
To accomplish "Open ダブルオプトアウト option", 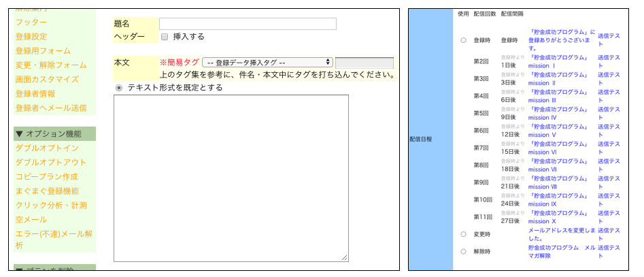I will (x=51, y=163).
